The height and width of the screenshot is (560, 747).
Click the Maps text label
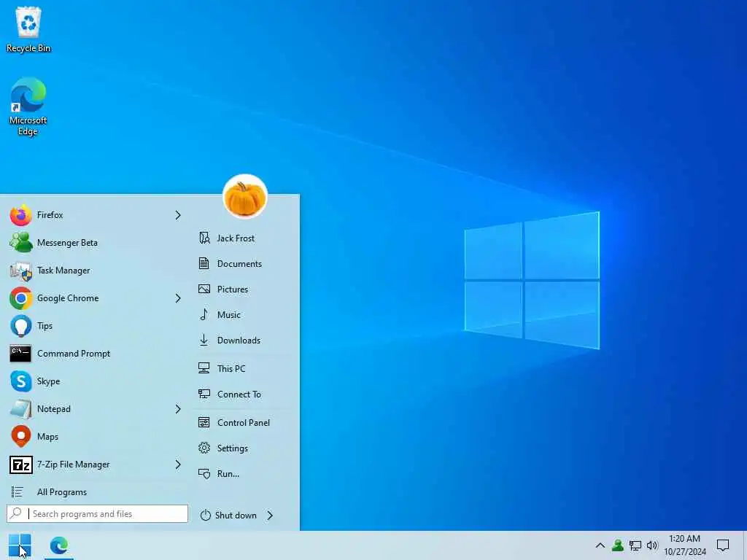pyautogui.click(x=47, y=437)
